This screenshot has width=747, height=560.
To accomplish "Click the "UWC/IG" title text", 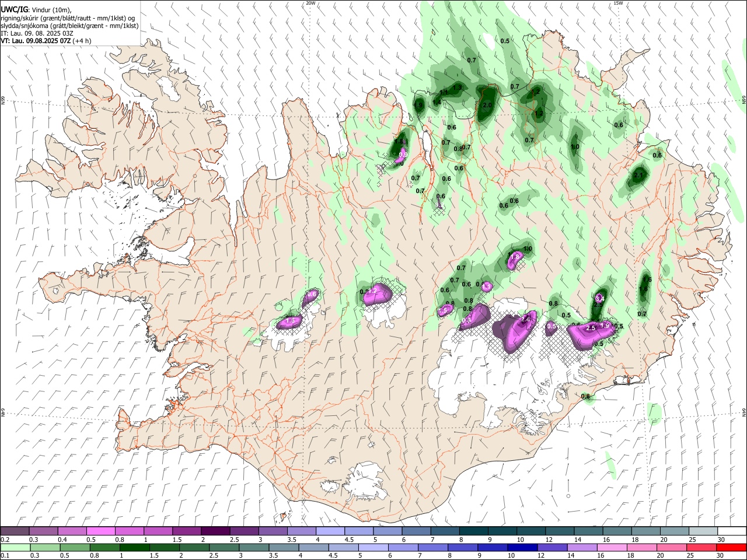I will pos(14,9).
